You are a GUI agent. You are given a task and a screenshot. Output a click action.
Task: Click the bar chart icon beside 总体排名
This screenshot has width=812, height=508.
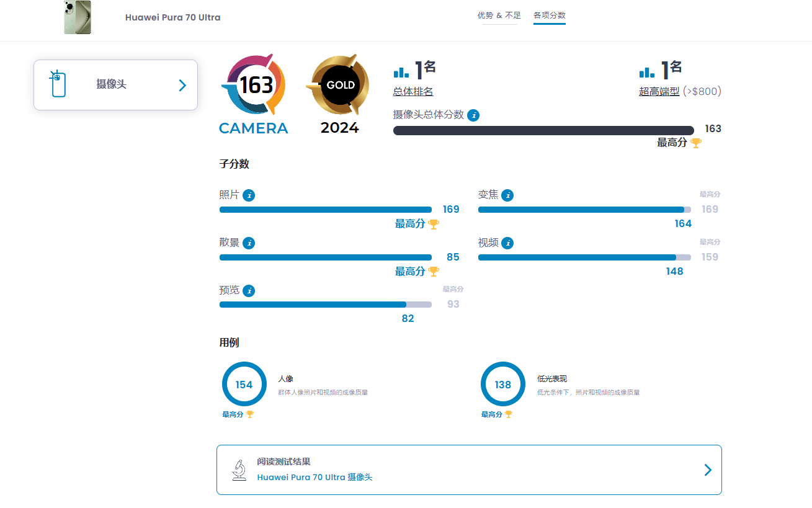click(401, 72)
